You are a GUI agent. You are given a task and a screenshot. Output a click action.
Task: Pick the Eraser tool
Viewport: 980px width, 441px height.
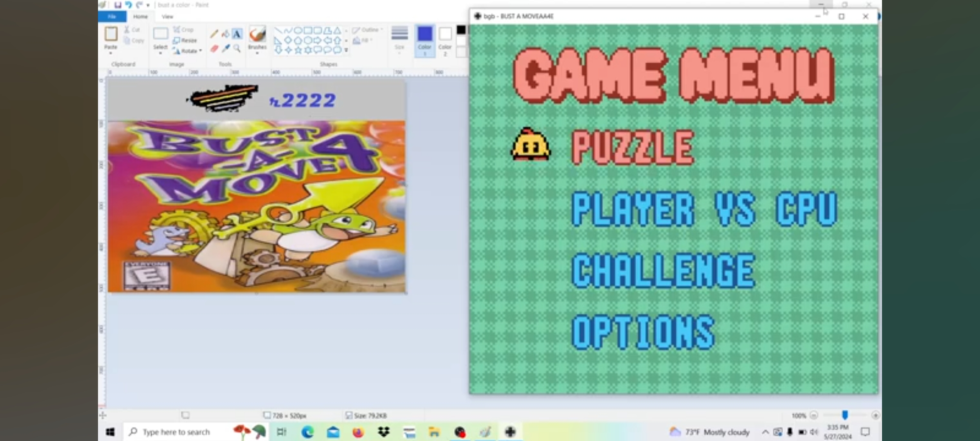[214, 49]
